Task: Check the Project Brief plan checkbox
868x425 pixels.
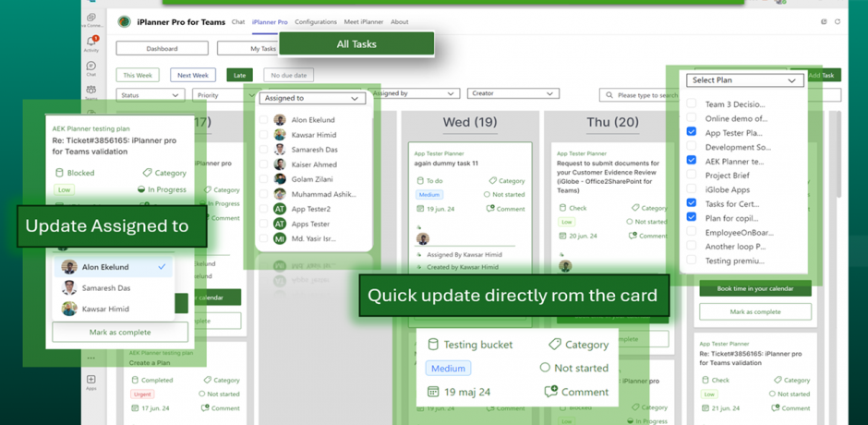Action: (x=692, y=175)
